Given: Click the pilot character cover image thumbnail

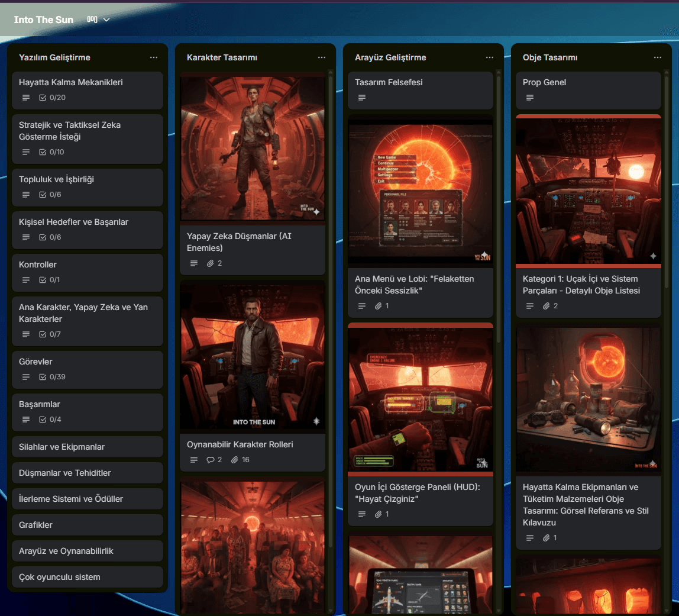Looking at the screenshot, I should [x=252, y=355].
